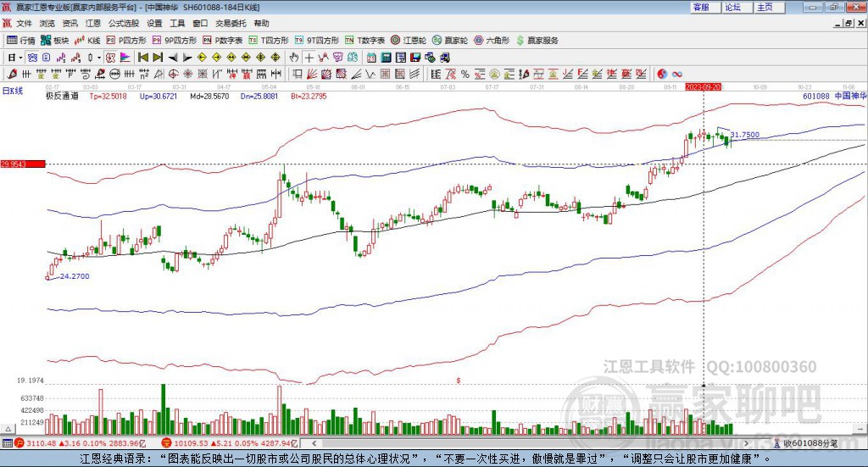Open the 赢家轮 wheel tool
Viewport: 868px width, 467px height.
coord(450,41)
